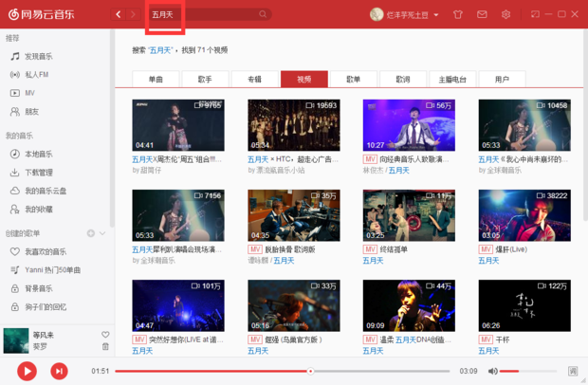Expand the user account dropdown arrow
Viewport: 588px width, 385px height.
[x=436, y=15]
